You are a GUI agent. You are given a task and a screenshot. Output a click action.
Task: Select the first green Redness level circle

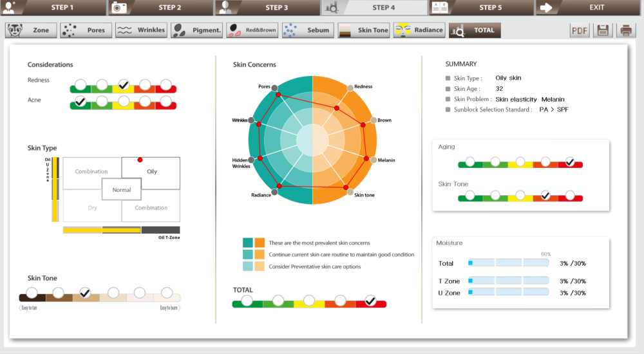[80, 85]
